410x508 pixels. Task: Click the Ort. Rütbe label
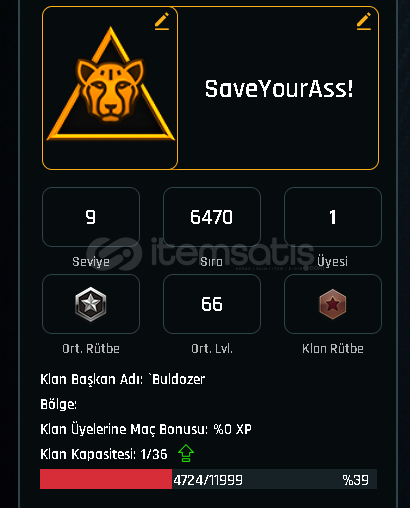(x=91, y=349)
